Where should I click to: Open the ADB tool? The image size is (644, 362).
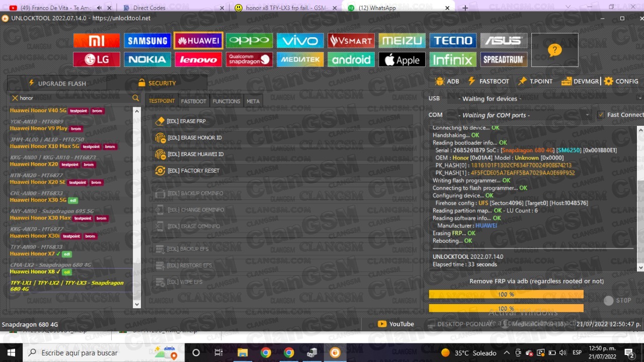tap(447, 81)
